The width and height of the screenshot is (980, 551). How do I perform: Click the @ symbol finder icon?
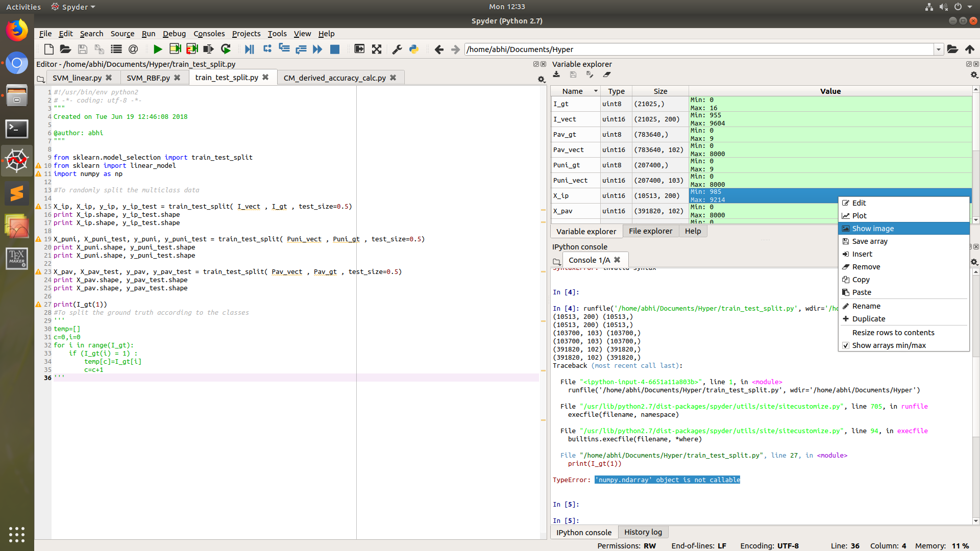[x=133, y=49]
